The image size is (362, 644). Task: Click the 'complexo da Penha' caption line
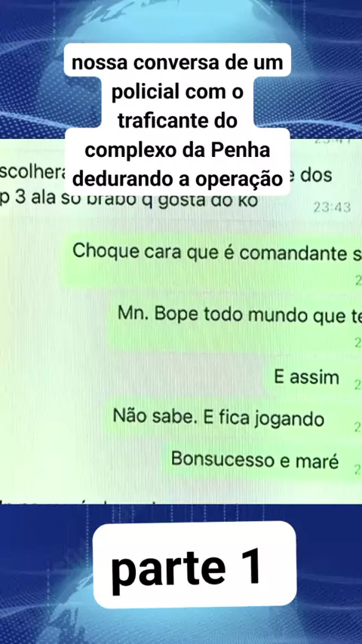point(177,150)
